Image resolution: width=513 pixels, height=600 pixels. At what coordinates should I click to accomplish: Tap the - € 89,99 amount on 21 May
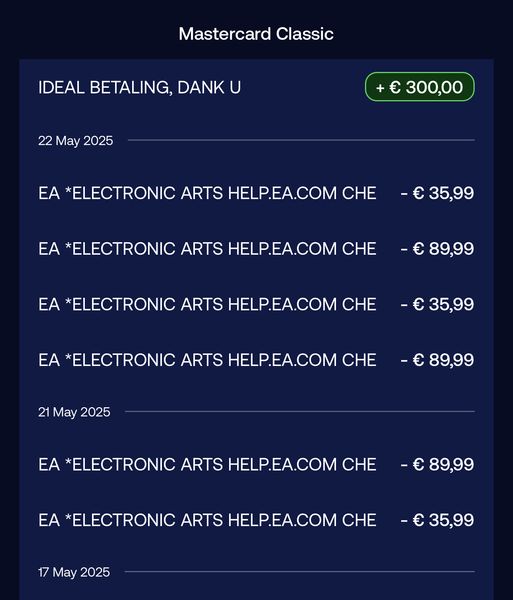(x=437, y=465)
